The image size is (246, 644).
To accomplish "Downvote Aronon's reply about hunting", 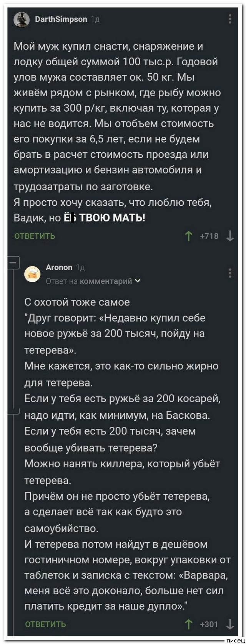I will coord(230,624).
